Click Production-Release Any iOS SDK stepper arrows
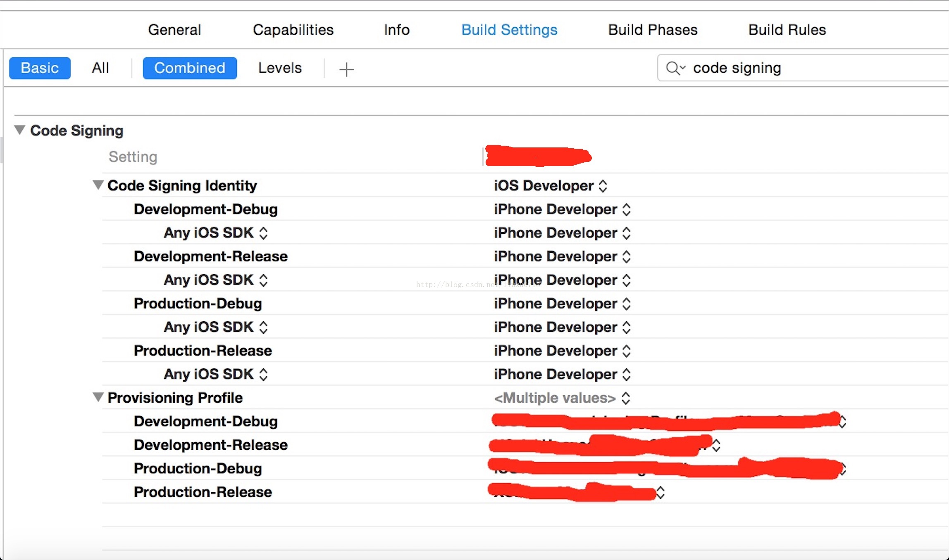Screen dimensions: 949x560 pyautogui.click(x=263, y=374)
